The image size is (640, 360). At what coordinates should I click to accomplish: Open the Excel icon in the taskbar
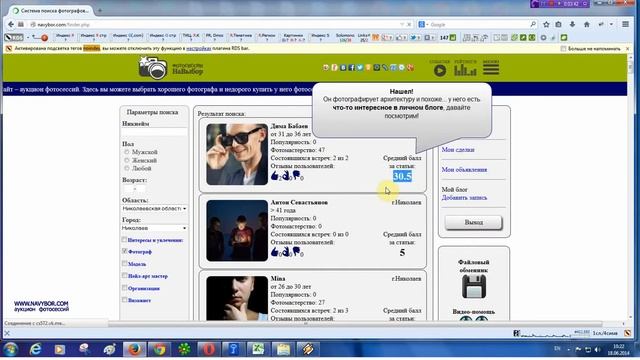pos(258,349)
